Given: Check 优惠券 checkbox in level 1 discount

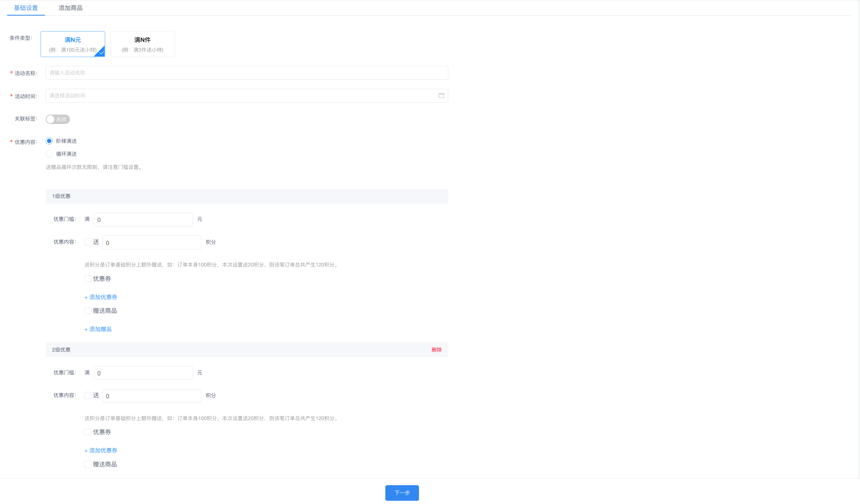Looking at the screenshot, I should tap(88, 279).
